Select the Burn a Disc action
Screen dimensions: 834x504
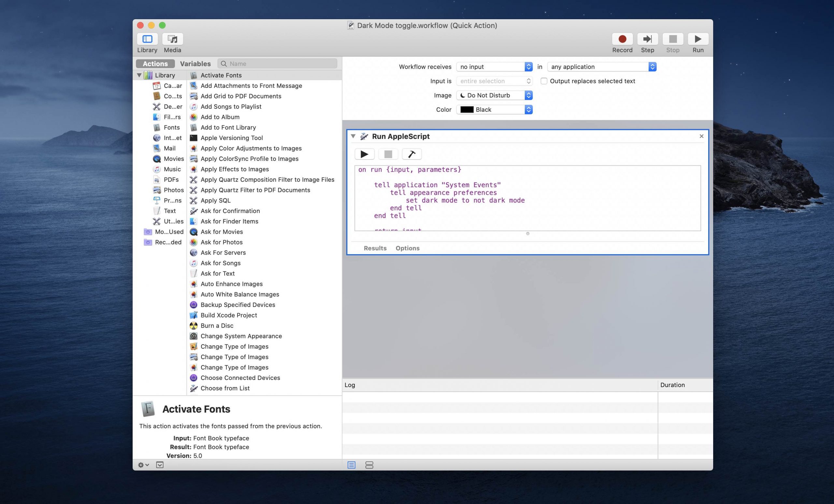264,326
